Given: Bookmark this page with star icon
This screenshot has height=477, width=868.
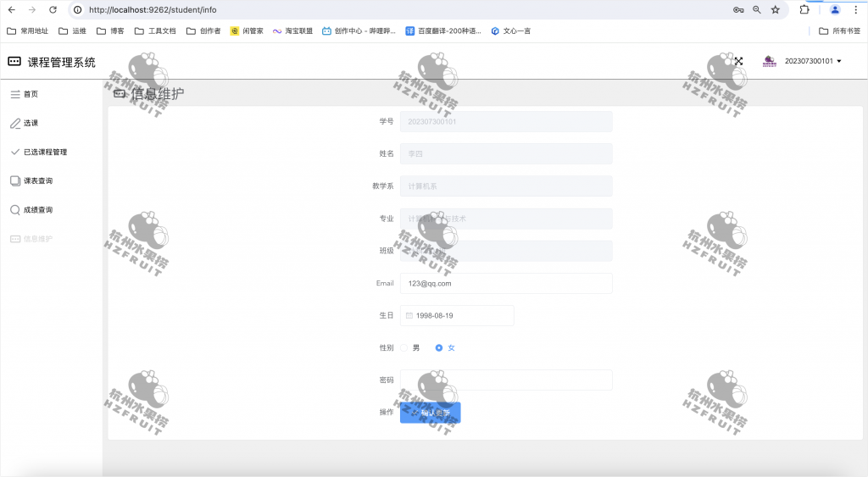Looking at the screenshot, I should point(776,10).
